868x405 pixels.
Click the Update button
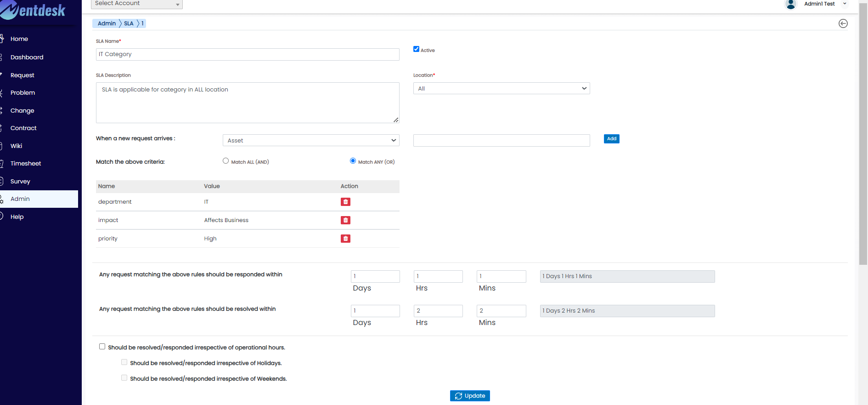coord(470,396)
